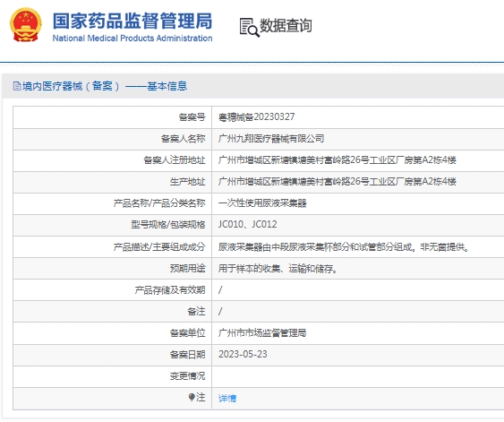Click the 备案人名称 label
Image resolution: width=504 pixels, height=422 pixels.
[x=183, y=139]
